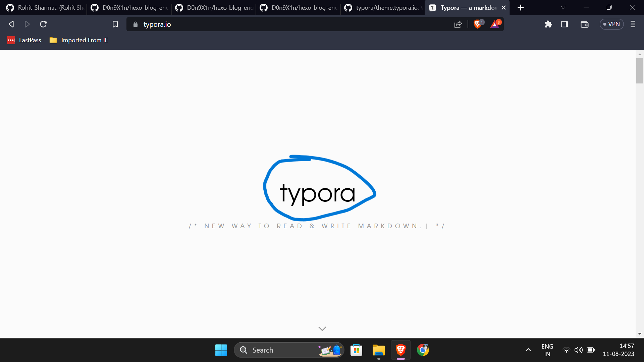The height and width of the screenshot is (362, 644).
Task: Open the browser Extensions icon
Action: 548,24
